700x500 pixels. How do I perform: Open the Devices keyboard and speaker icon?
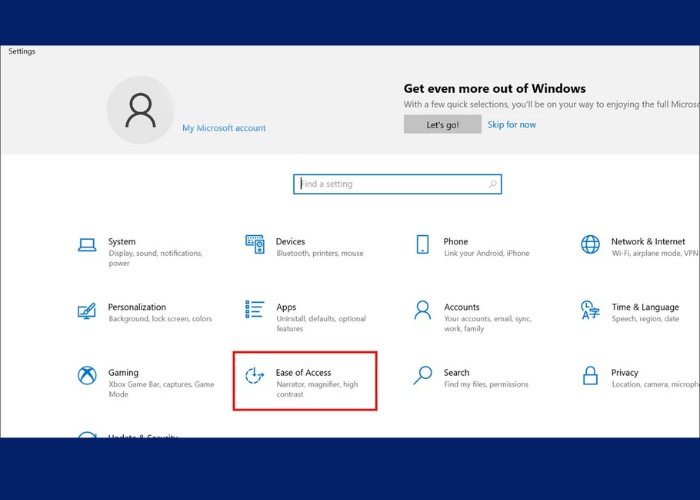click(x=255, y=245)
